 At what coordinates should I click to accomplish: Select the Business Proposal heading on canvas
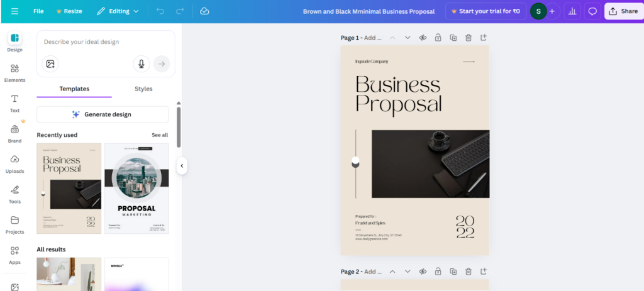[398, 96]
